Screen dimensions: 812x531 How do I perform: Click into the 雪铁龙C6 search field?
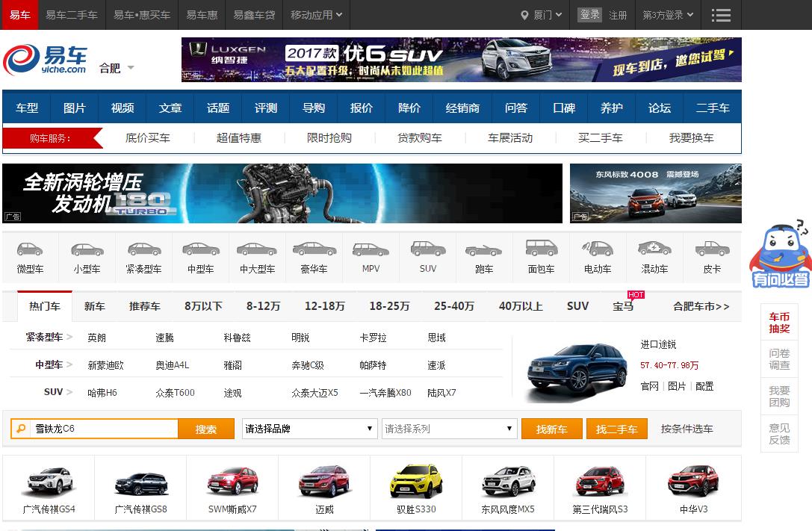pyautogui.click(x=104, y=429)
